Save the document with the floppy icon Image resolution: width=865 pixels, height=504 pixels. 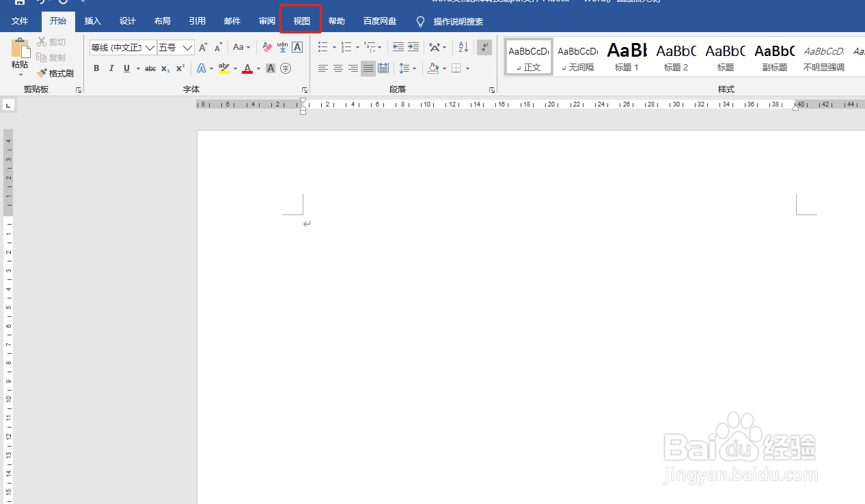[20, 2]
